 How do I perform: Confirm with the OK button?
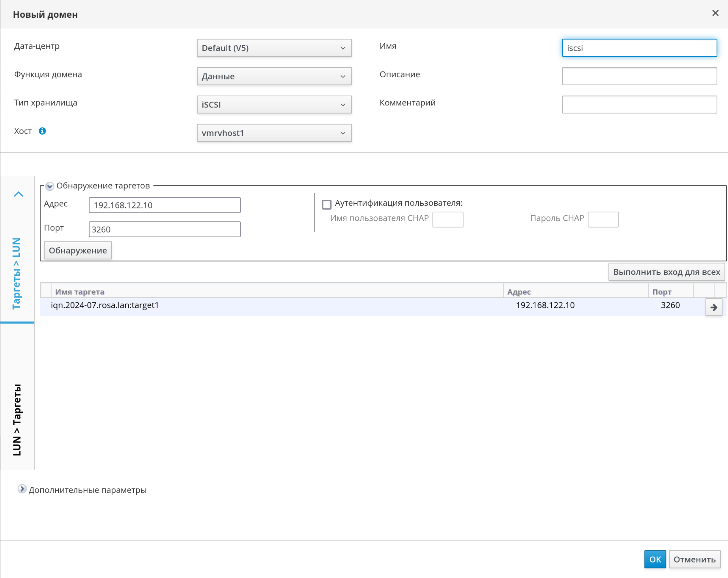(x=655, y=559)
